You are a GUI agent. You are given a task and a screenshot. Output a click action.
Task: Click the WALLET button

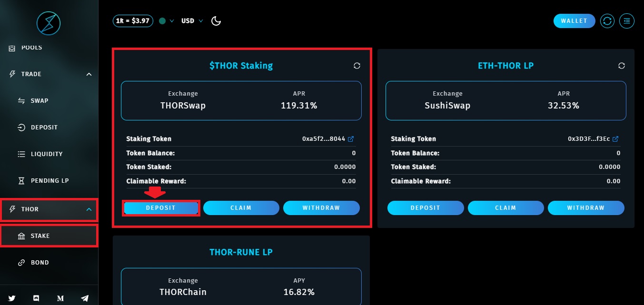(x=575, y=21)
